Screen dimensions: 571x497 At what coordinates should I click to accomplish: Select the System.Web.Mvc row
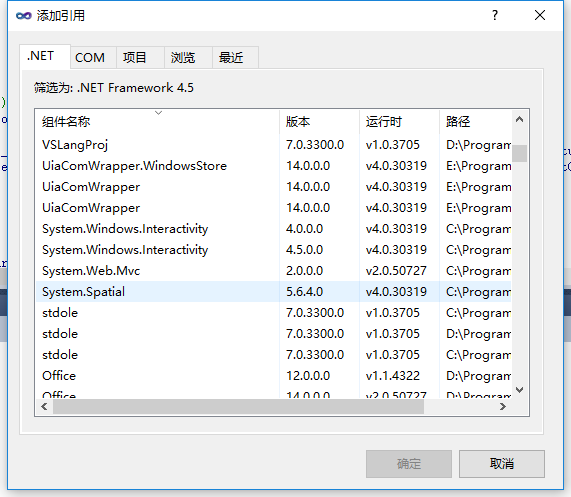(273, 271)
